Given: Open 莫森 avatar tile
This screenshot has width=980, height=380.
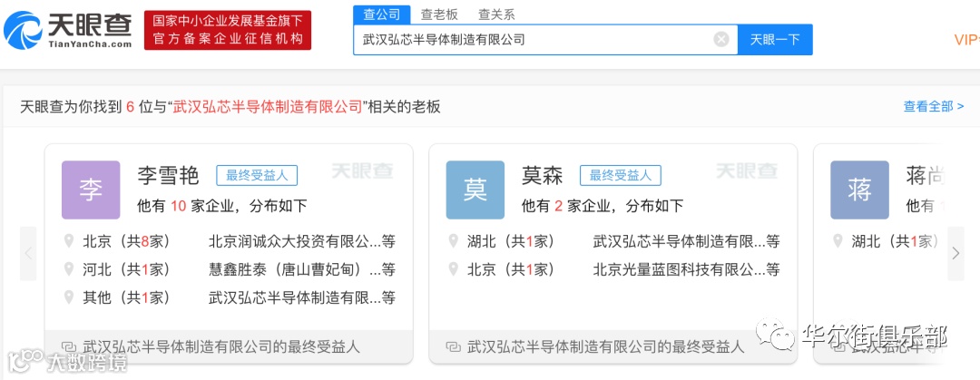Looking at the screenshot, I should pos(475,190).
